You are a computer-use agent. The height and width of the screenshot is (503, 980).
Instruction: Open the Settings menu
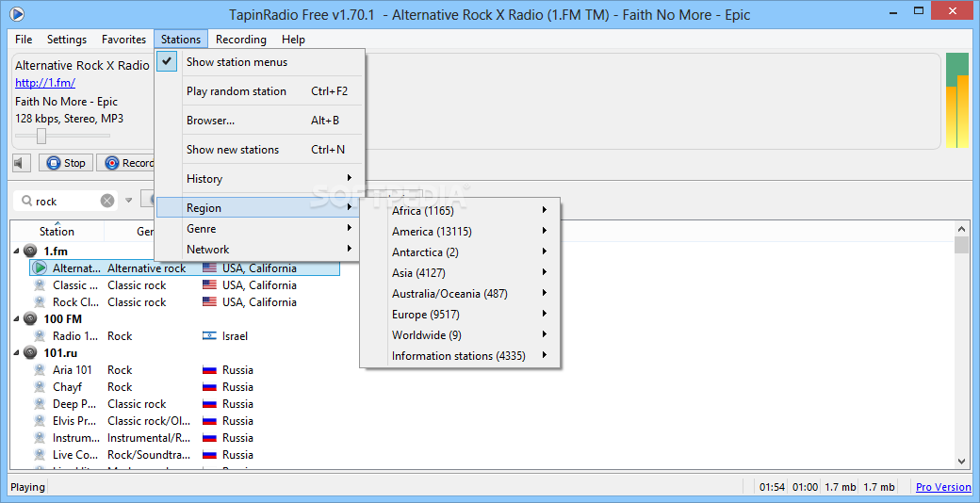pyautogui.click(x=67, y=40)
